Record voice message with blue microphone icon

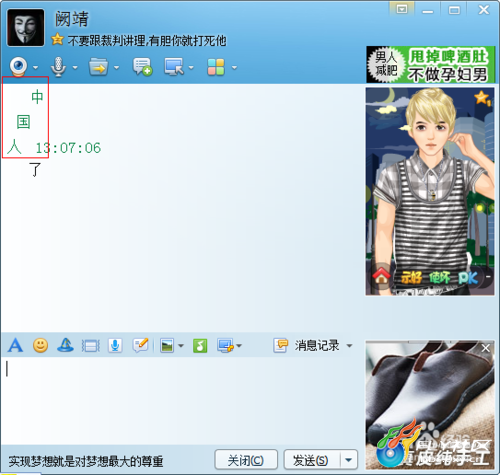pos(115,345)
